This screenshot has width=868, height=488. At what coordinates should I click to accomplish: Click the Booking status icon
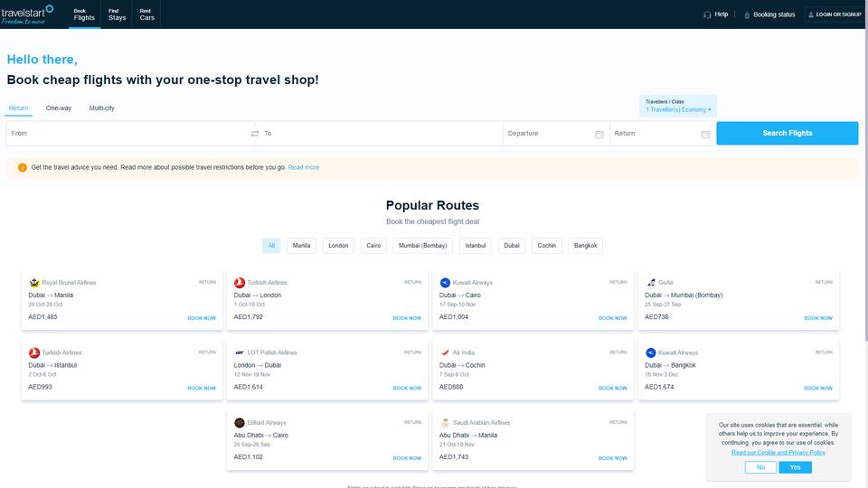[747, 15]
